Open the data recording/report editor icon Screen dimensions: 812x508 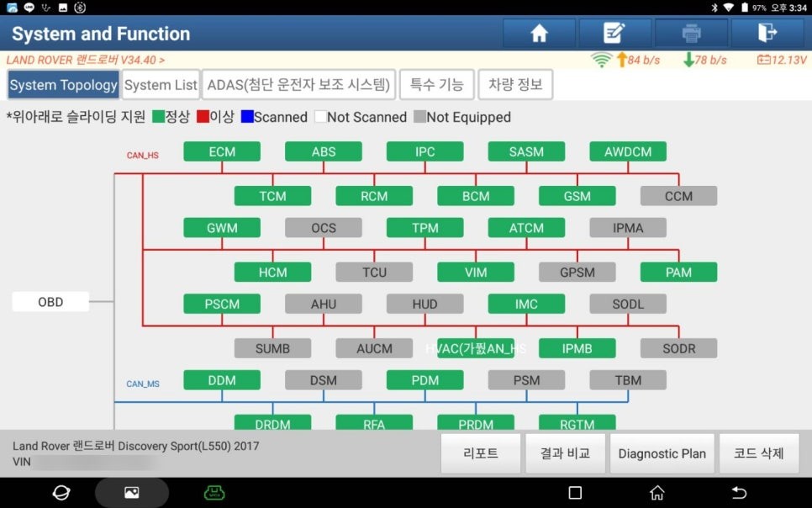click(614, 32)
